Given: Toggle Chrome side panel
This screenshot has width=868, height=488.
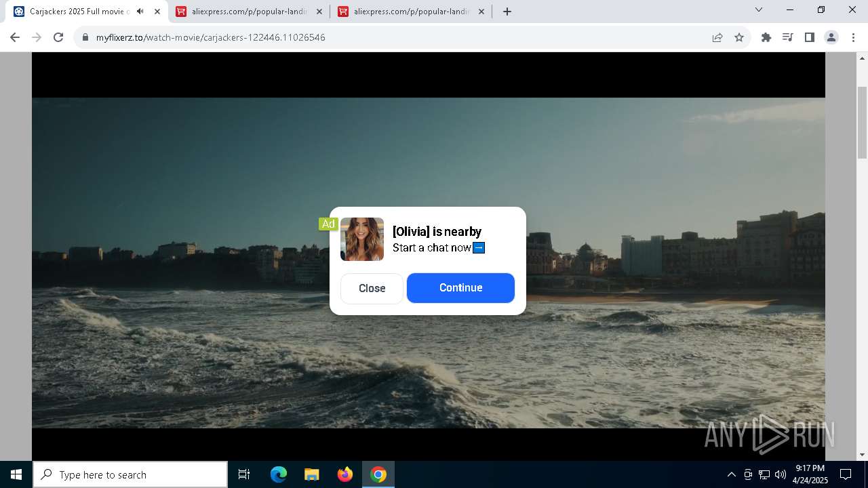Looking at the screenshot, I should tap(809, 37).
